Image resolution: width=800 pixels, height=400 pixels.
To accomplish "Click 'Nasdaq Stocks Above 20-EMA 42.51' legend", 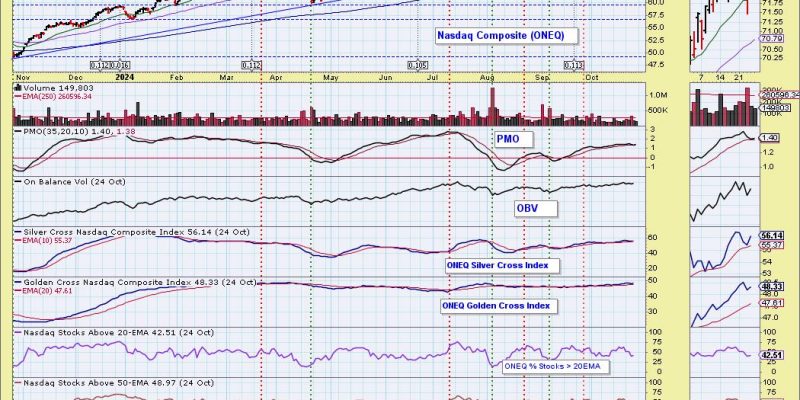I will [x=115, y=333].
